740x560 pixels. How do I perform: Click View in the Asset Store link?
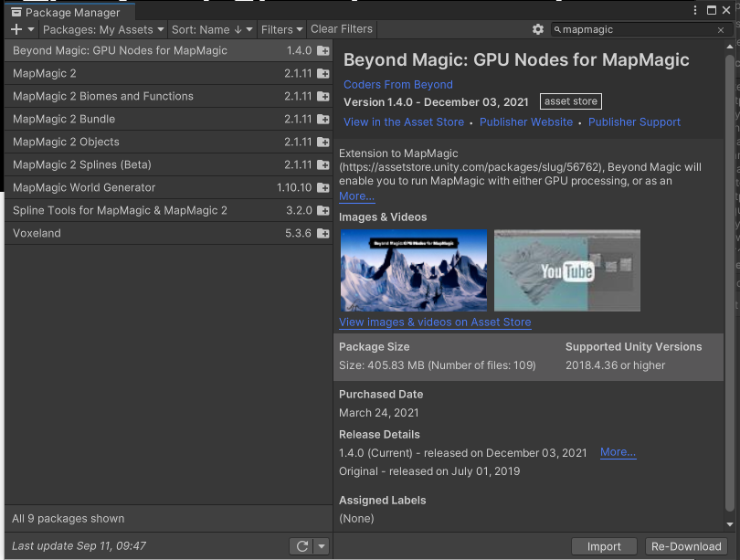(404, 122)
